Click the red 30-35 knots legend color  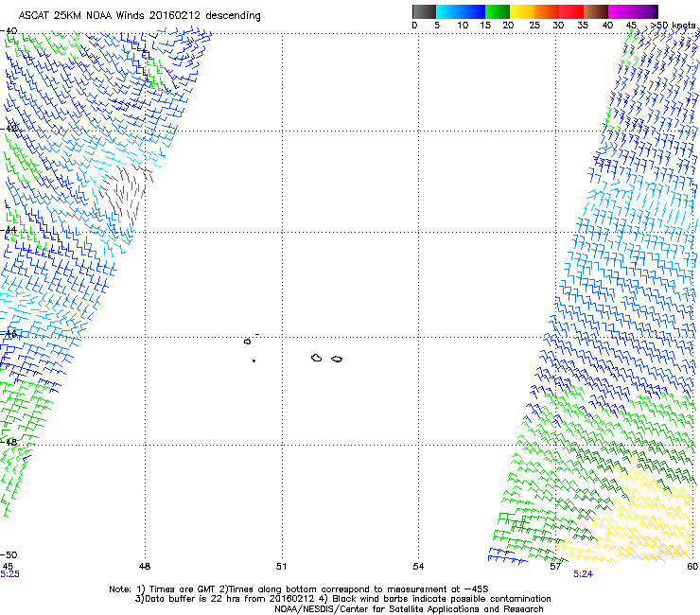[571, 11]
